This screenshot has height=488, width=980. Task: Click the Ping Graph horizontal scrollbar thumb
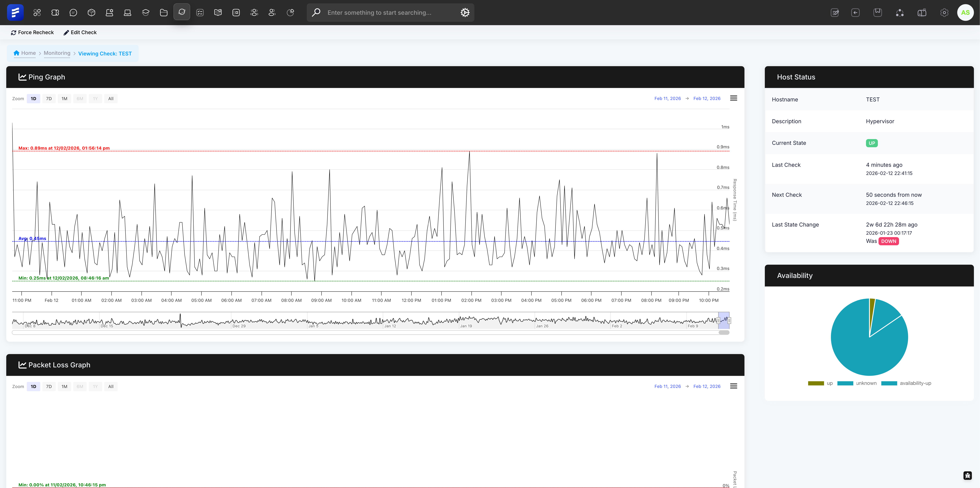click(x=724, y=333)
